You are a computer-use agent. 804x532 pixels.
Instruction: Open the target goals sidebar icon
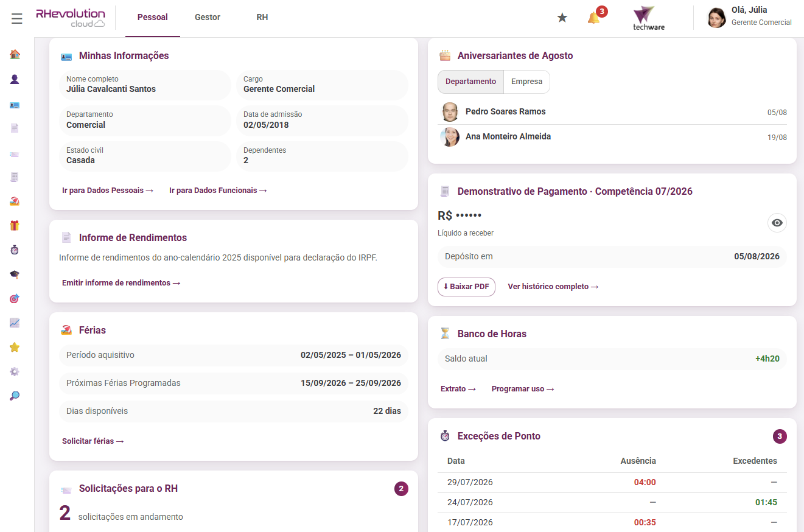pyautogui.click(x=15, y=299)
